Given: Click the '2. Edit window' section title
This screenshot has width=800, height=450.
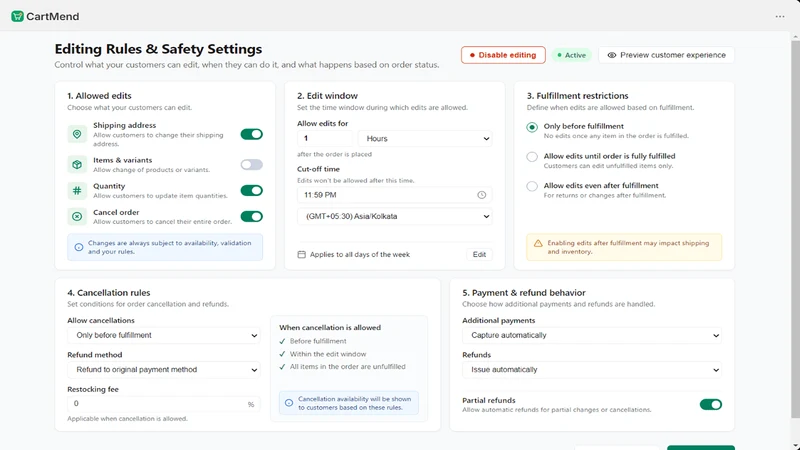Looking at the screenshot, I should (x=328, y=95).
